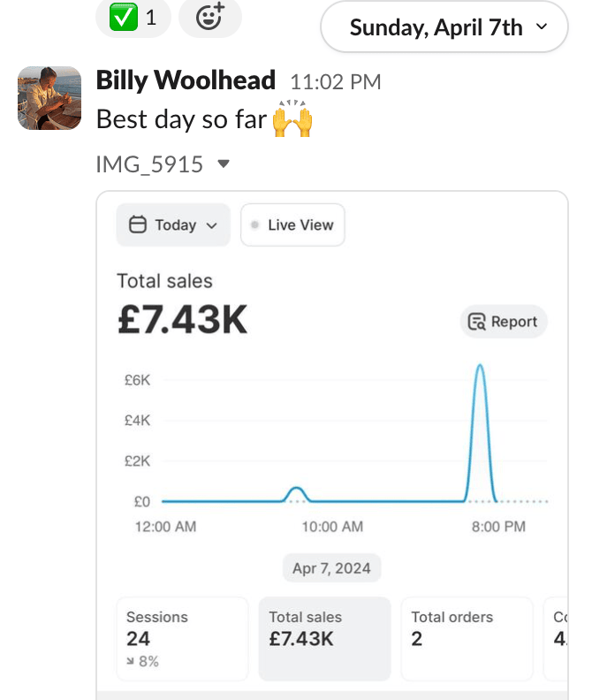Open the Sunday, April 7th date dropdown
Viewport: 592px width, 700px height.
(444, 27)
